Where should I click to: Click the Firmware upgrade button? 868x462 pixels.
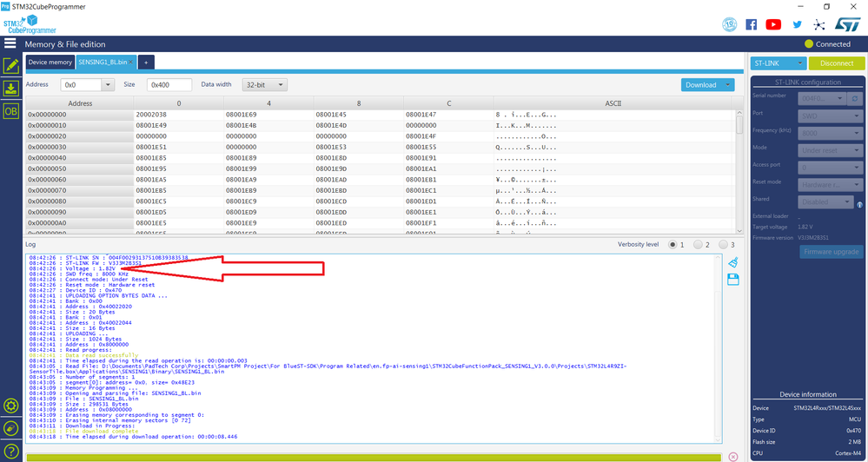click(x=831, y=252)
